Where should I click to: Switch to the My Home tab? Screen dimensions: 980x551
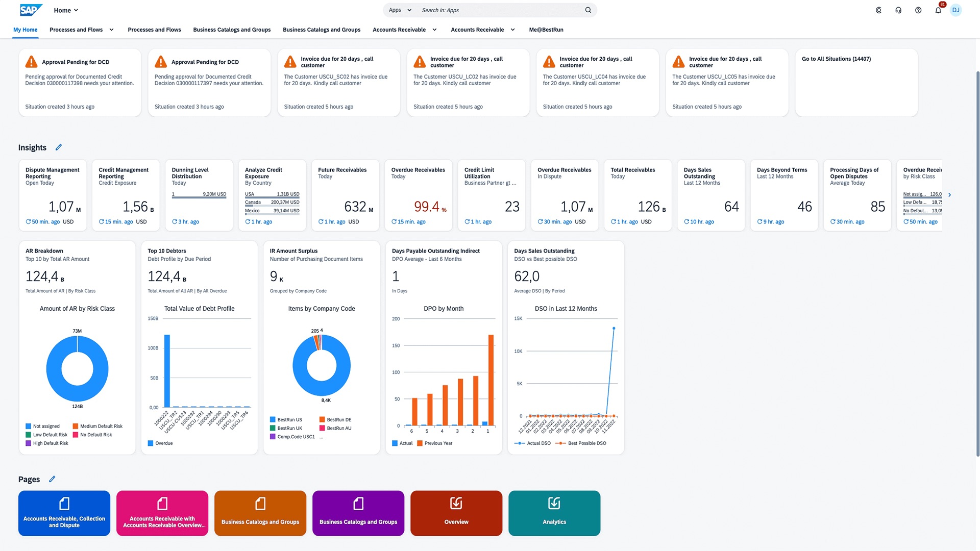coord(25,30)
